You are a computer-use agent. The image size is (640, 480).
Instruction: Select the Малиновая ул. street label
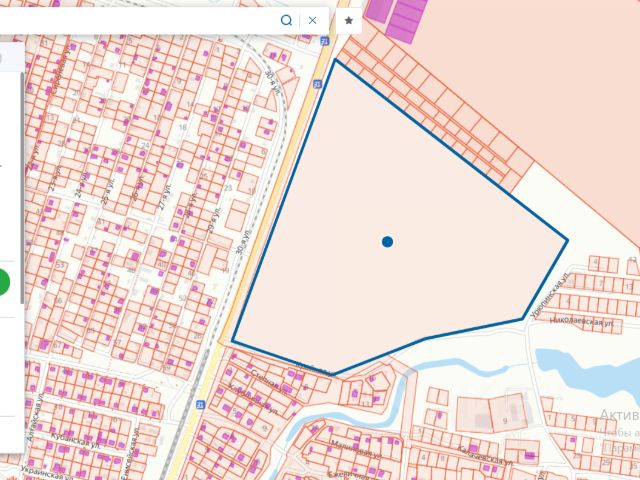coord(355,449)
